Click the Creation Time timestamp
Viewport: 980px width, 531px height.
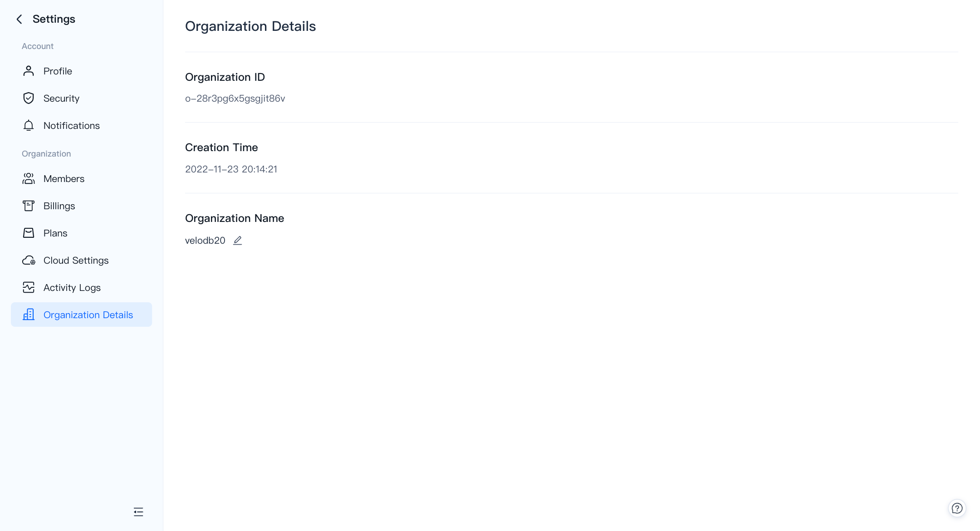click(231, 169)
